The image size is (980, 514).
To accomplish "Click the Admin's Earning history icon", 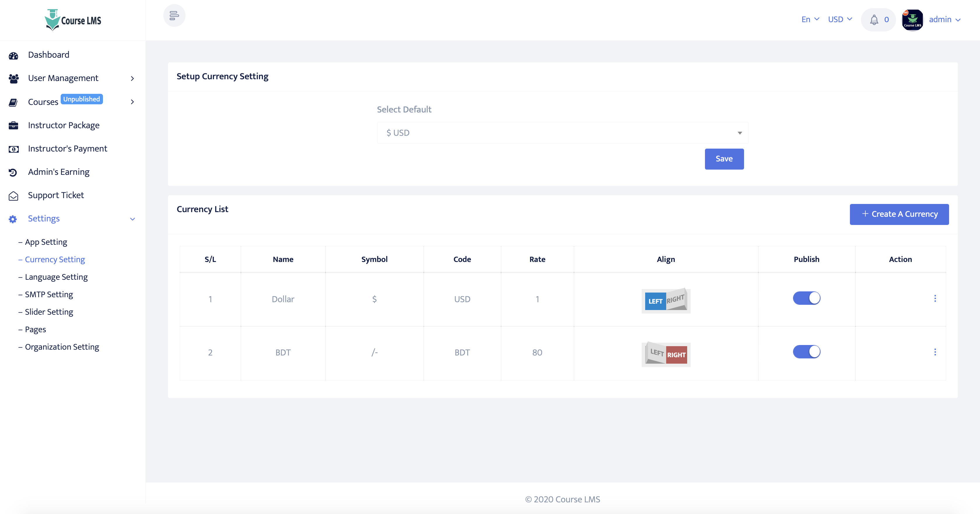I will (13, 172).
